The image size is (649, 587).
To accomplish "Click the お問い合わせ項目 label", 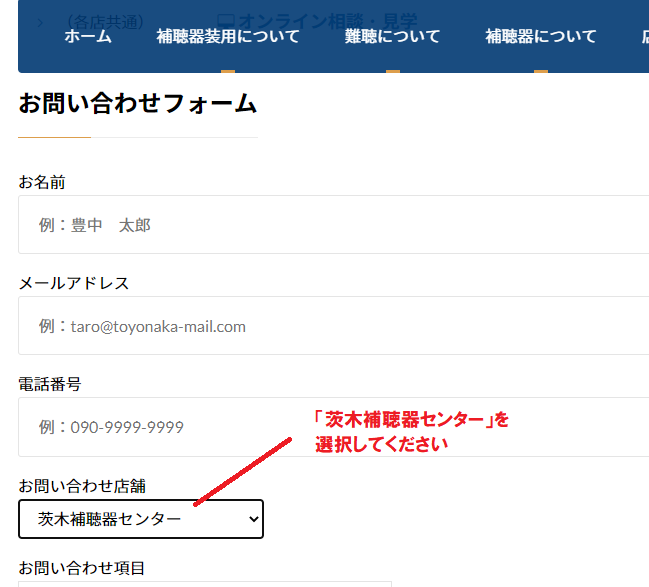I will pos(82,568).
